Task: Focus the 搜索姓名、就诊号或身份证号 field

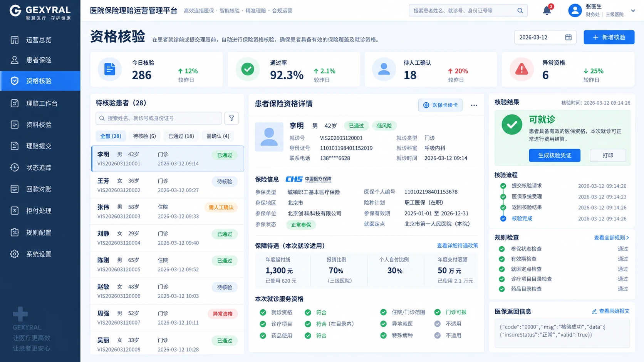Action: (x=158, y=118)
